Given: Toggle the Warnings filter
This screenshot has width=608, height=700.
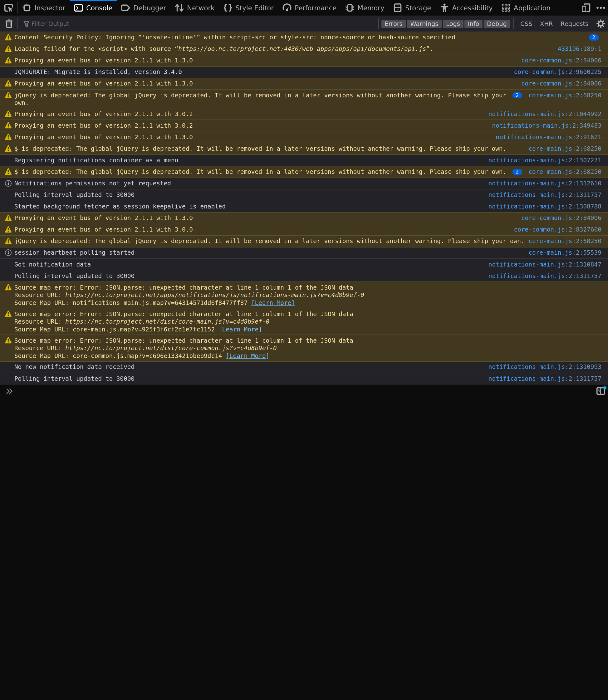Looking at the screenshot, I should 424,24.
